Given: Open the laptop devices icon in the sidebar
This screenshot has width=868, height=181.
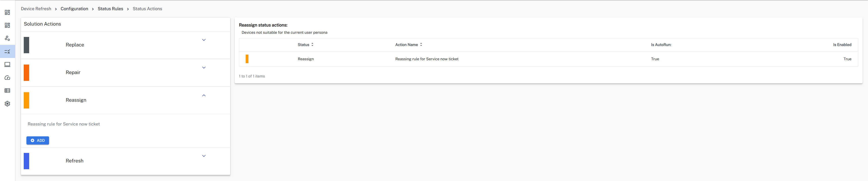Looking at the screenshot, I should click(7, 65).
